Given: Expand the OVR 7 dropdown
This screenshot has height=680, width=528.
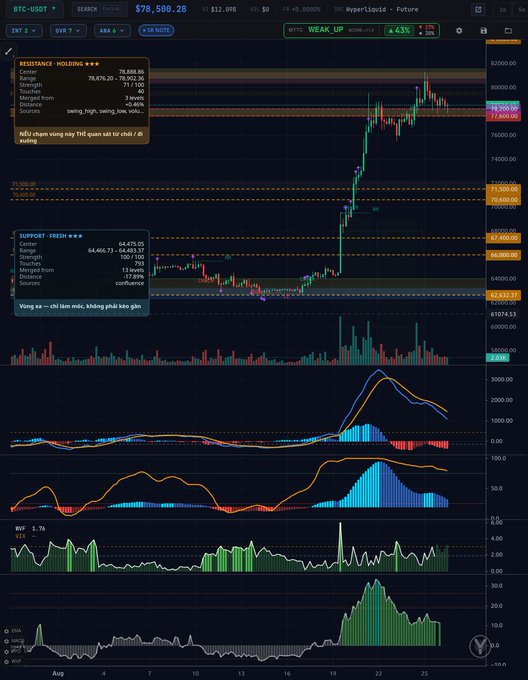Looking at the screenshot, I should click(68, 30).
